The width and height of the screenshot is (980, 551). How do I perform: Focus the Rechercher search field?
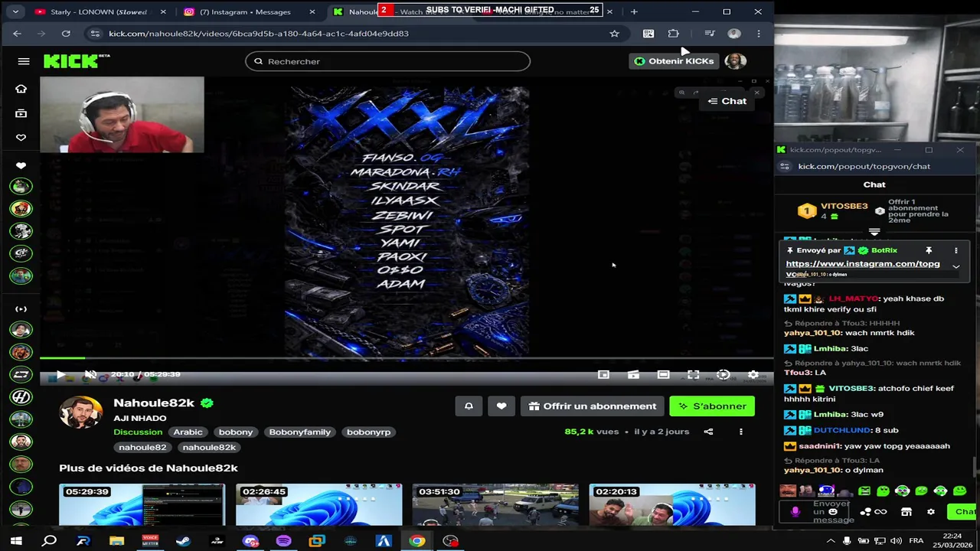click(387, 61)
